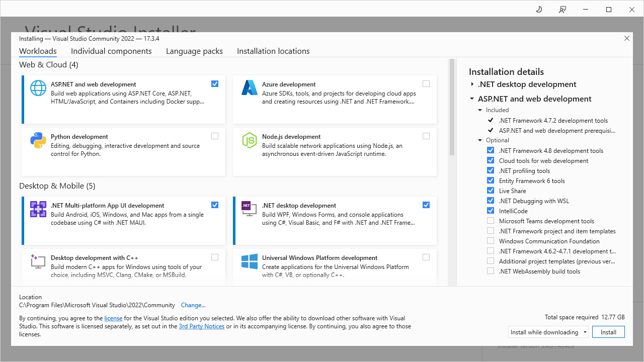
Task: Switch to Language packs tab
Action: click(x=194, y=51)
